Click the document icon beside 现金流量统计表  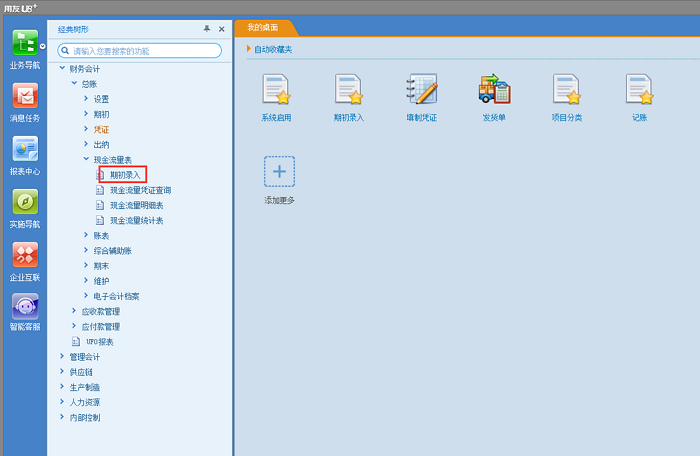(x=100, y=221)
